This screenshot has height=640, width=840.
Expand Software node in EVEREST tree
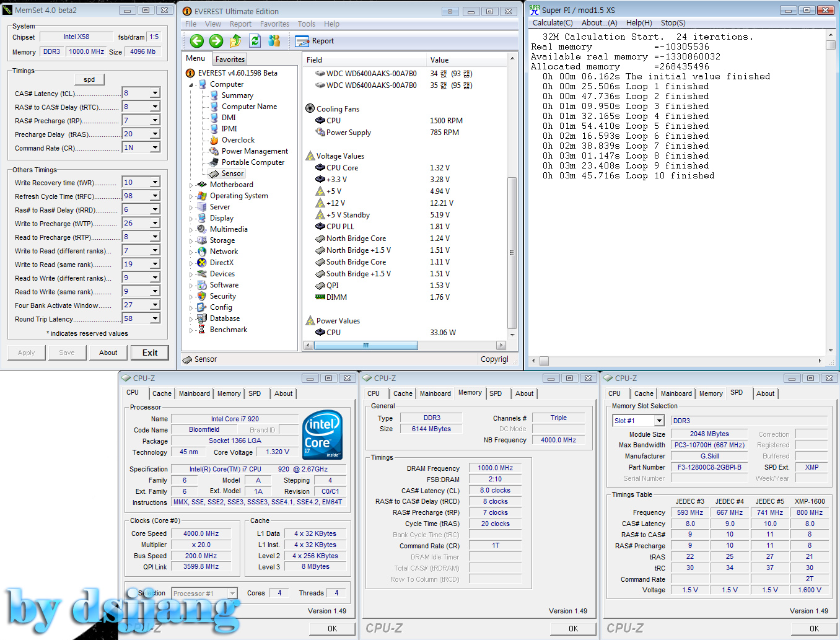tap(191, 286)
